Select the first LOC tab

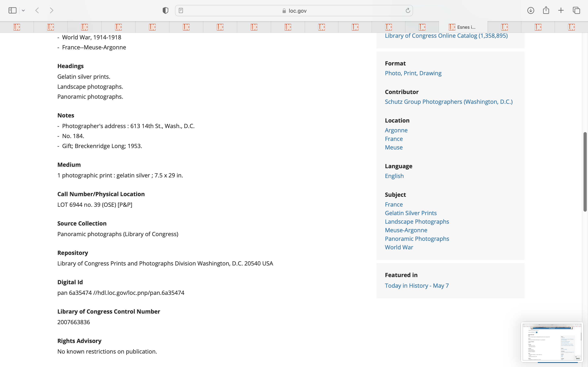click(x=17, y=27)
